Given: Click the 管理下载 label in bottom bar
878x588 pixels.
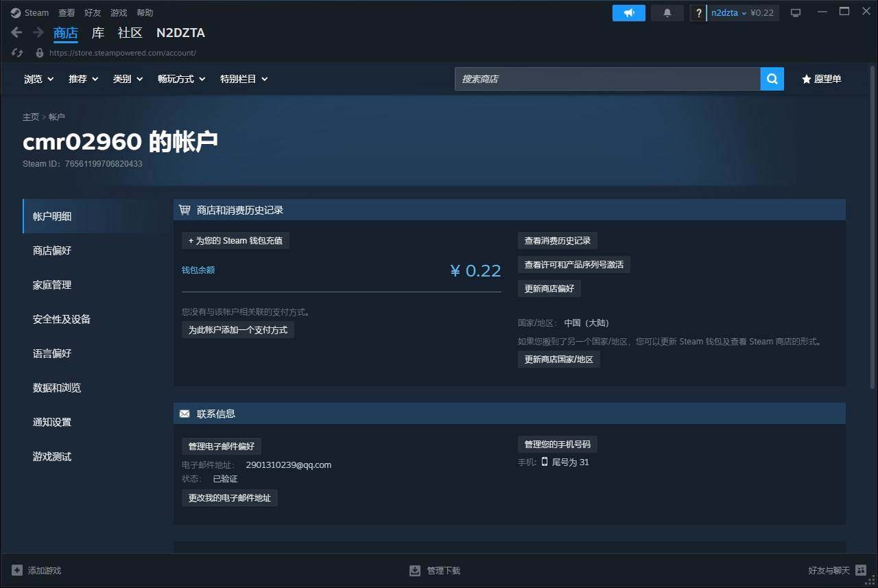Looking at the screenshot, I should click(x=444, y=571).
